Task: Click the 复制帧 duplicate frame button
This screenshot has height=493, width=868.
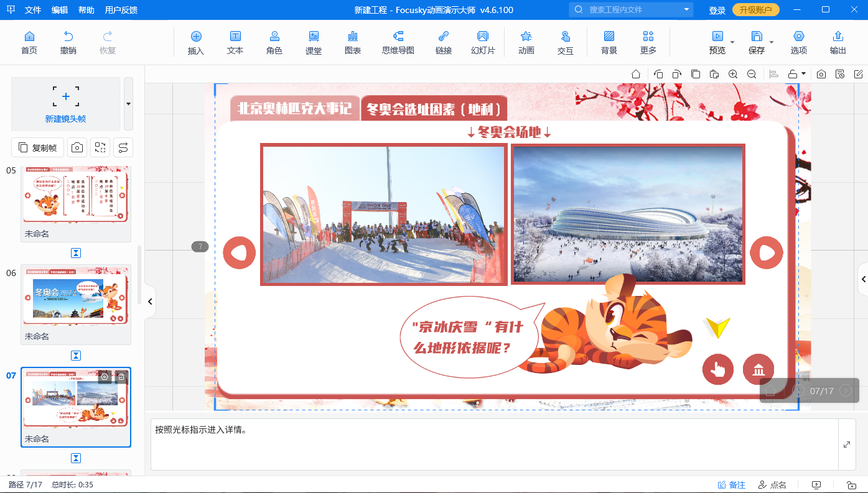Action: pos(38,147)
